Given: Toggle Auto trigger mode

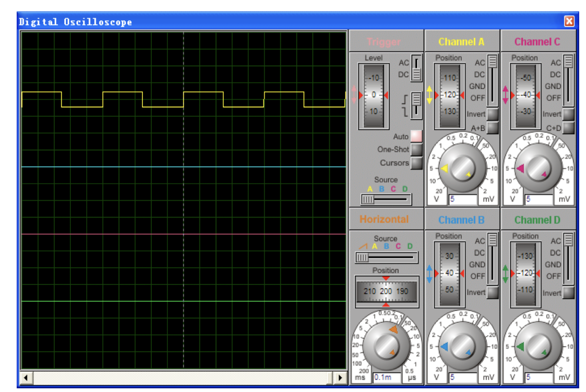Looking at the screenshot, I should pyautogui.click(x=416, y=136).
